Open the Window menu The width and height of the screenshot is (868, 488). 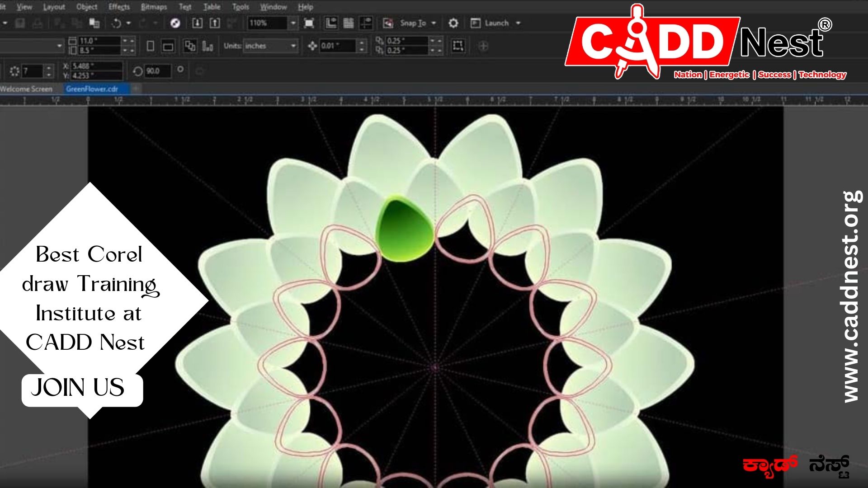click(274, 7)
